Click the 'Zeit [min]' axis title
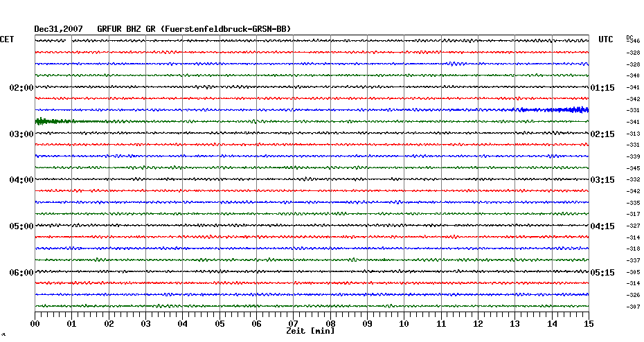 (310, 331)
